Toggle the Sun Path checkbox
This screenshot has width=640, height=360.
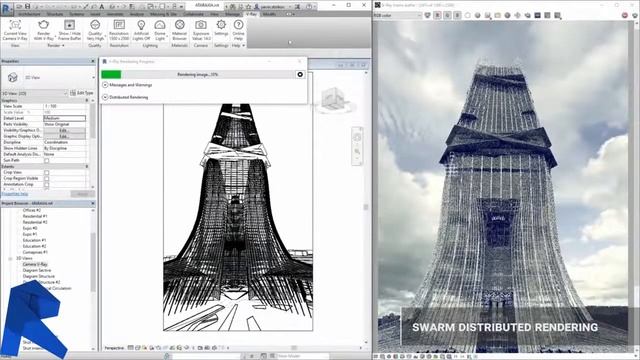[47, 160]
